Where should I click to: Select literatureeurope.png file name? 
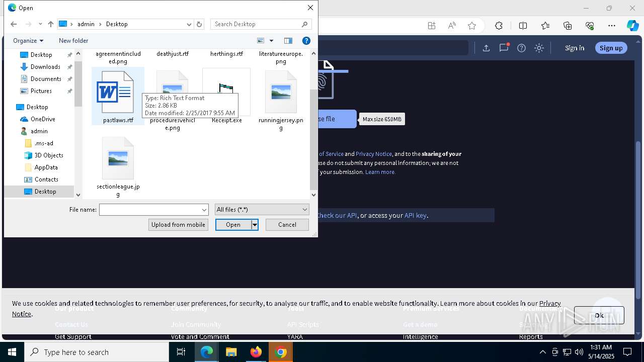(x=281, y=57)
